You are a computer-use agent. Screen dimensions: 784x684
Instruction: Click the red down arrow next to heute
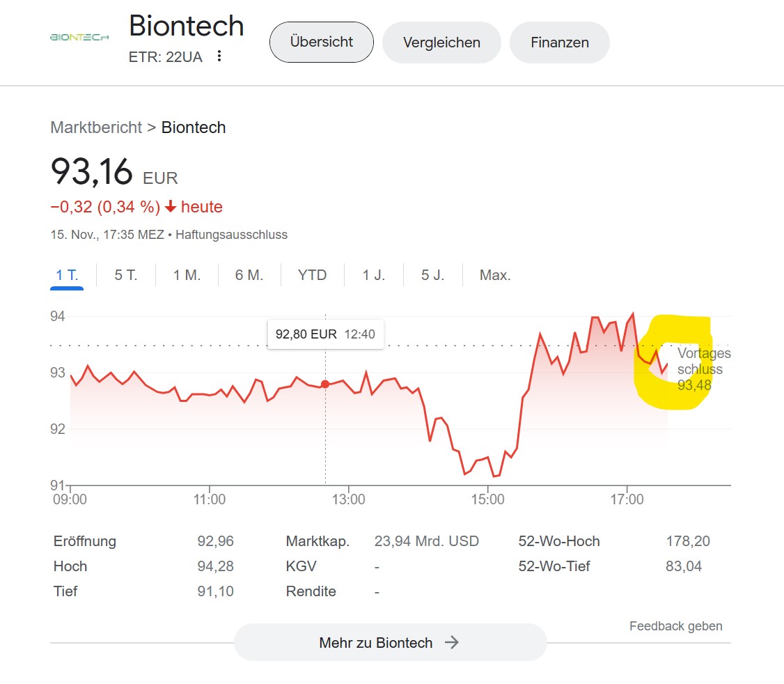click(x=171, y=206)
